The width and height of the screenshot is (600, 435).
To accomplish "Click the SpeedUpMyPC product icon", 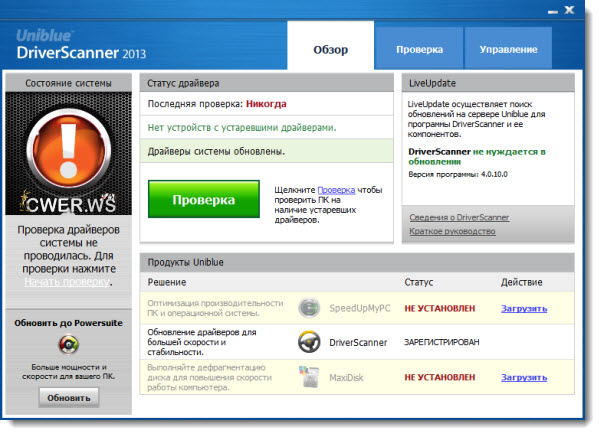I will [309, 308].
